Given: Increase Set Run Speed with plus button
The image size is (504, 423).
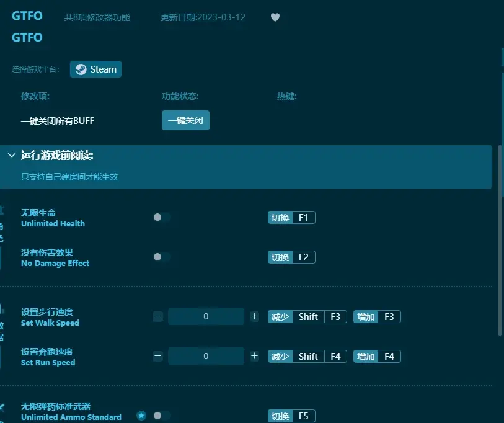Looking at the screenshot, I should (x=254, y=356).
